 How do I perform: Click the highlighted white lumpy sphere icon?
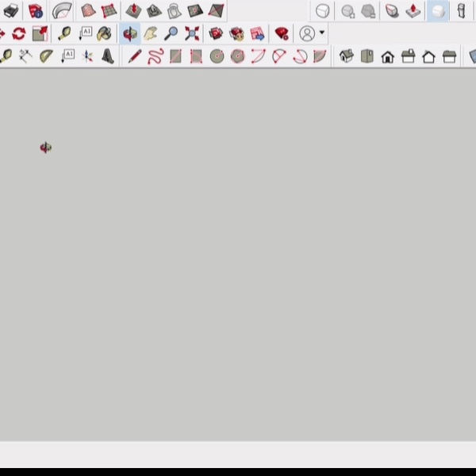tap(438, 11)
